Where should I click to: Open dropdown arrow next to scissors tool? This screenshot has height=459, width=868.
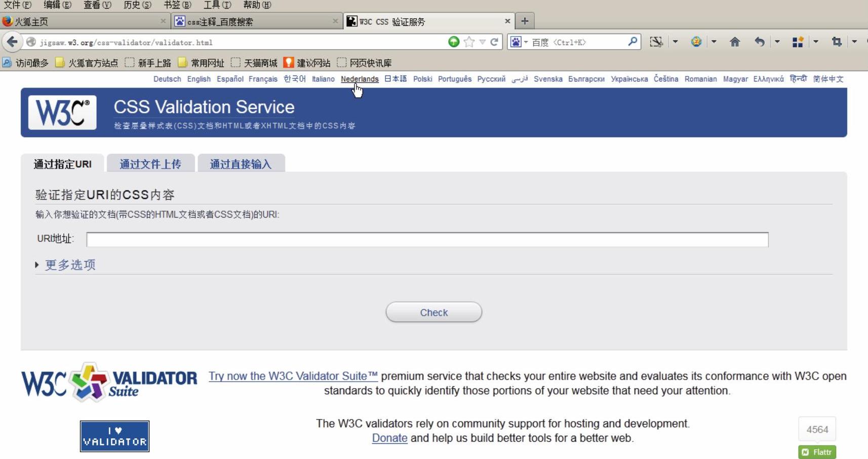[675, 41]
